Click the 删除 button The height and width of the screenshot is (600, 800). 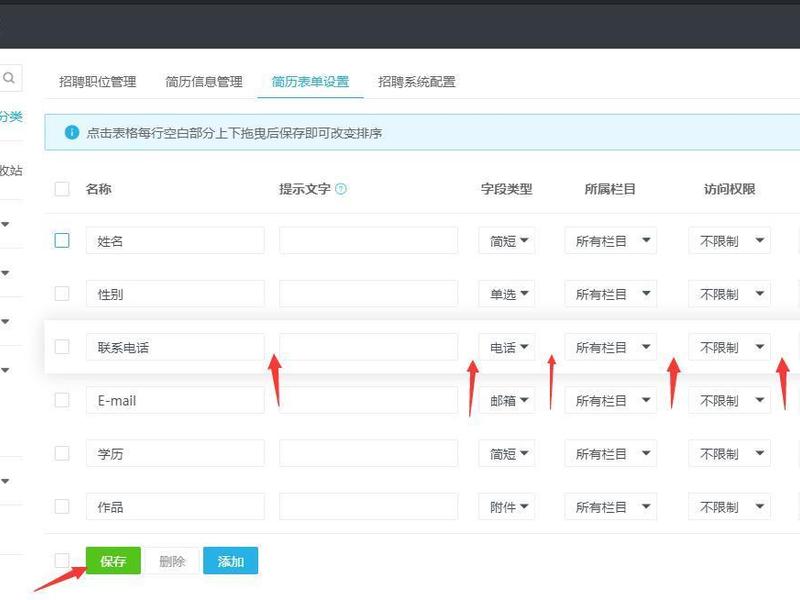click(x=172, y=561)
